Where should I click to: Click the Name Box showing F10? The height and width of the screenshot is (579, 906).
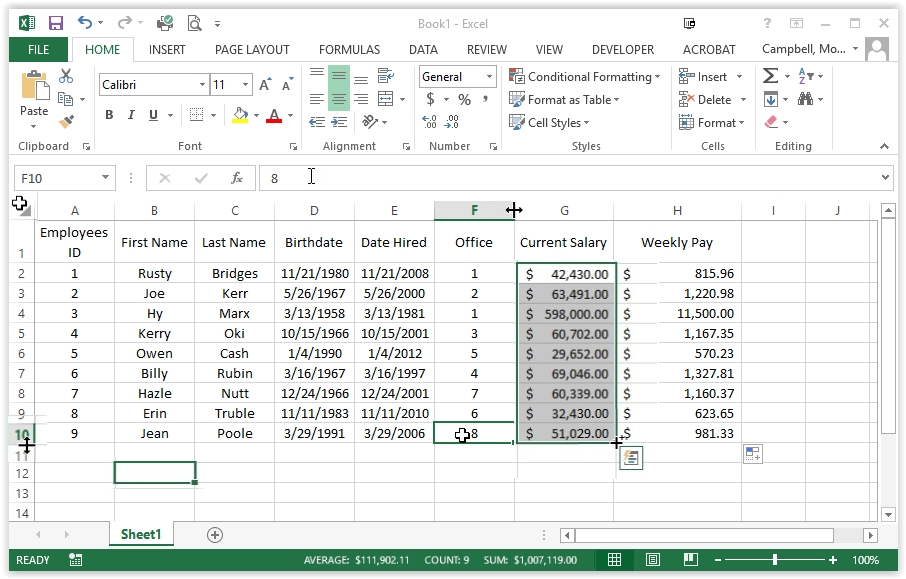coord(57,178)
